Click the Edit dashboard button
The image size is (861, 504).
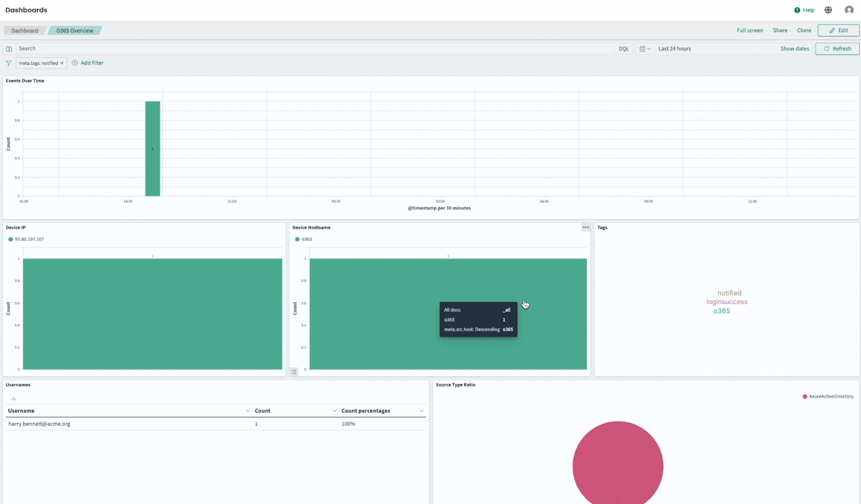(x=838, y=31)
